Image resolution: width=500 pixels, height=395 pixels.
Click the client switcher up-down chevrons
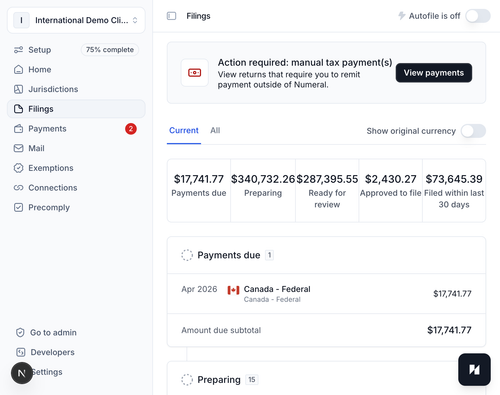click(135, 20)
